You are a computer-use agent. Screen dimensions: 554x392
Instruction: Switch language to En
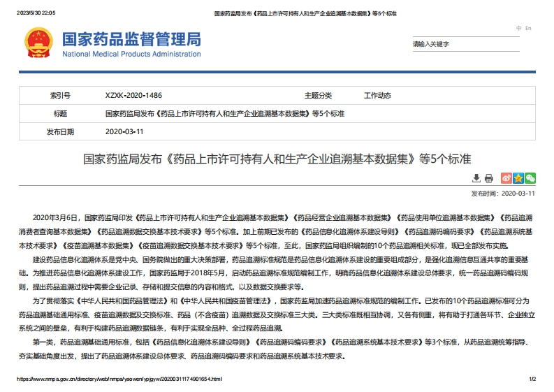point(528,29)
